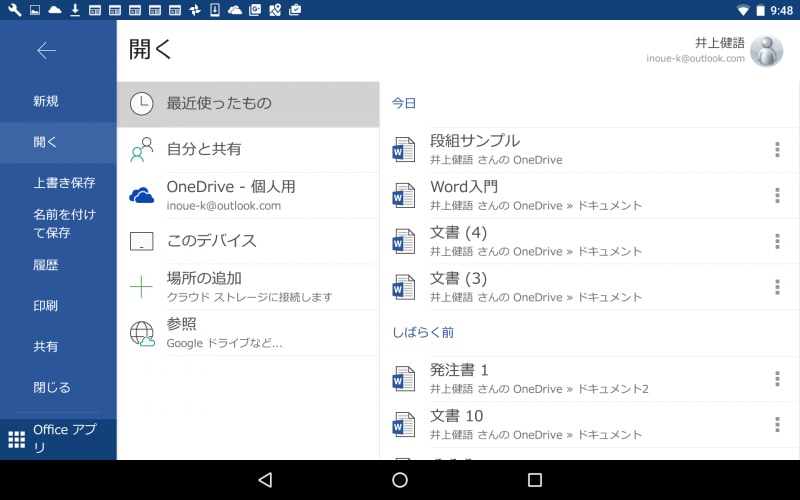800x500 pixels.
Task: Click Word icon beside 文書 10
Action: coord(404,424)
